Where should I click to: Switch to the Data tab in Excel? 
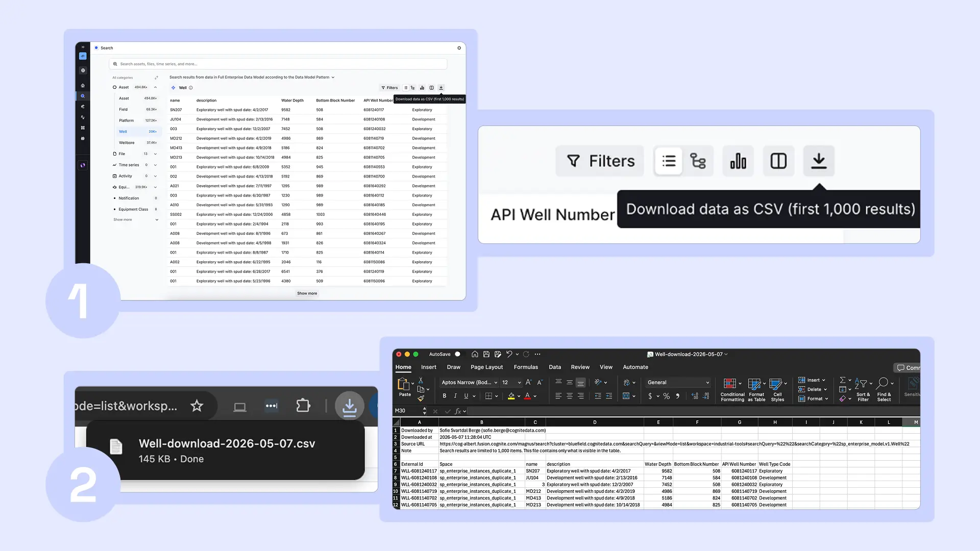pos(555,367)
